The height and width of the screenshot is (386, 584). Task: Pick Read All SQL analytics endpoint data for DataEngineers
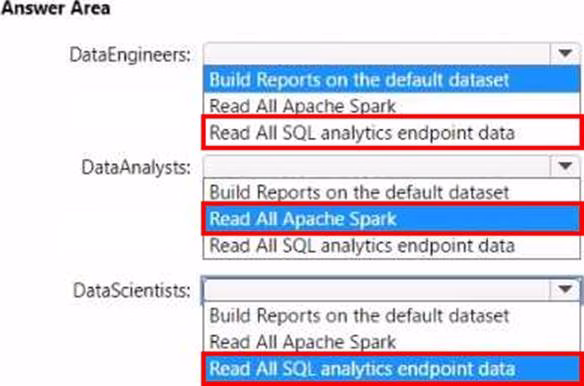(x=391, y=133)
